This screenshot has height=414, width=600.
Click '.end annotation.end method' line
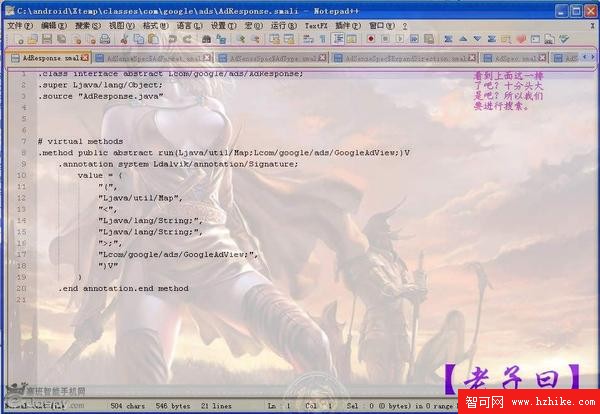[123, 288]
